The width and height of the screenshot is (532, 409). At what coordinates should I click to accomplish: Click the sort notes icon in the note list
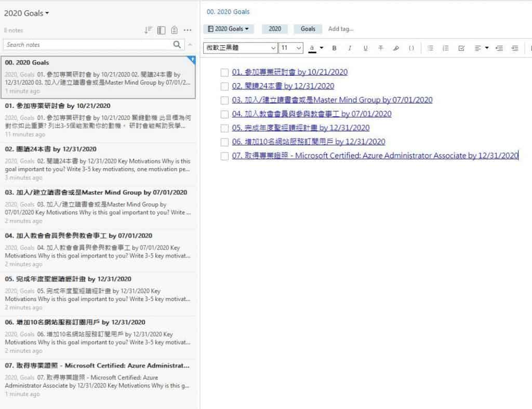coord(148,30)
